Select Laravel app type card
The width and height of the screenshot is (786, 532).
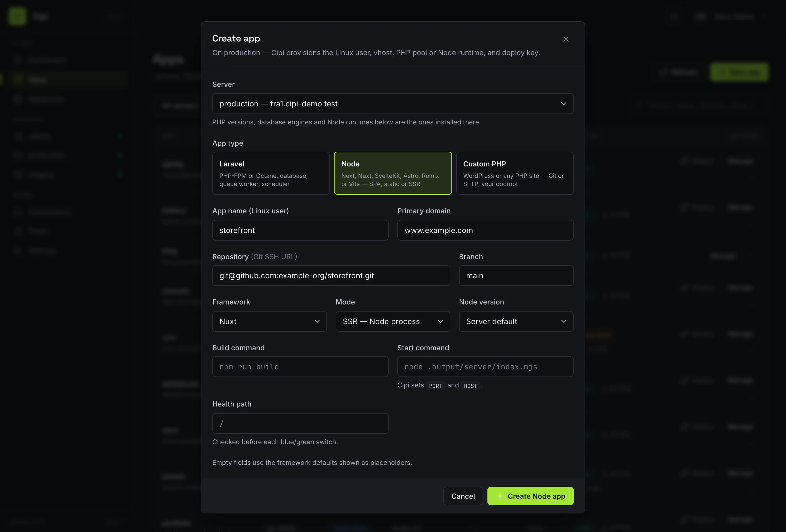[271, 173]
